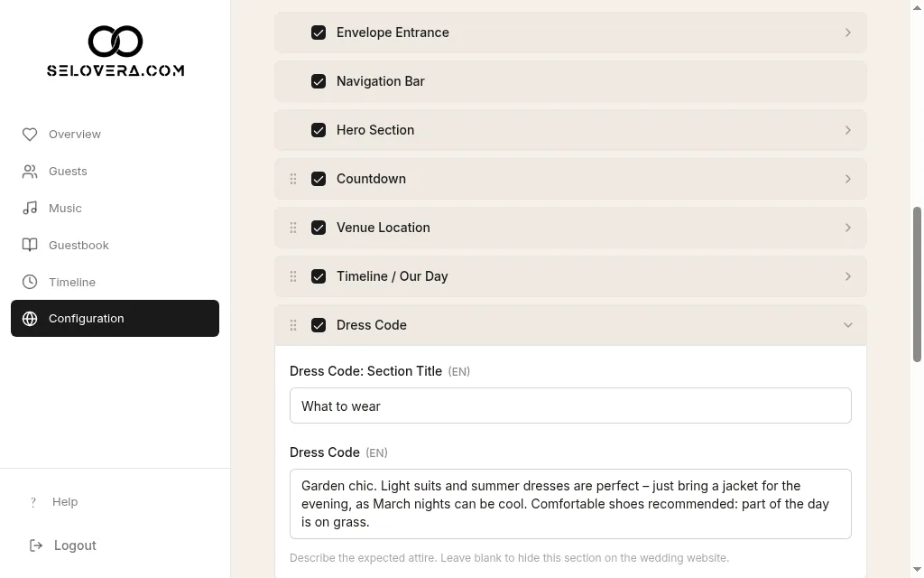
Task: Click the Navigation Bar section label
Action: pos(381,81)
